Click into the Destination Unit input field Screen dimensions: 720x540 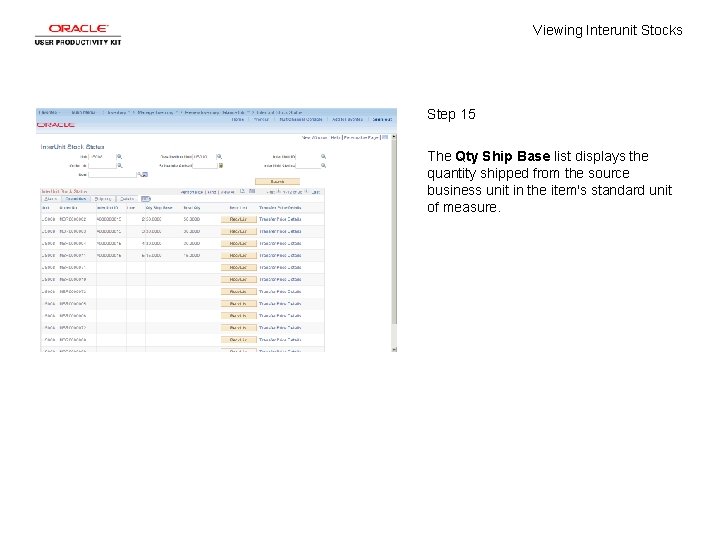tap(204, 157)
